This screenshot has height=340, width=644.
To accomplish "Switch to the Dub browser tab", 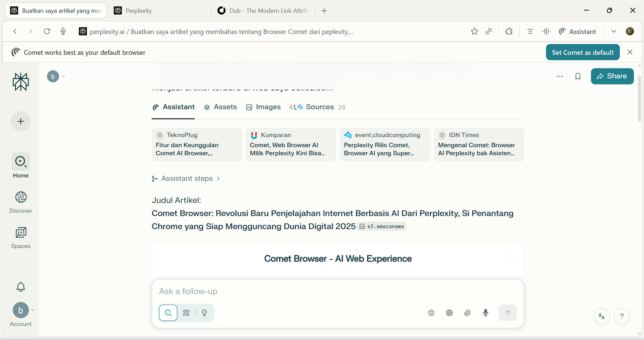I will tap(262, 10).
